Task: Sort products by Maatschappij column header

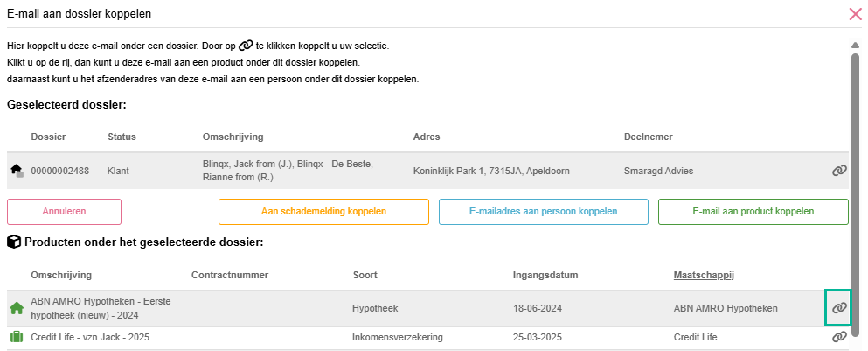Action: (704, 275)
